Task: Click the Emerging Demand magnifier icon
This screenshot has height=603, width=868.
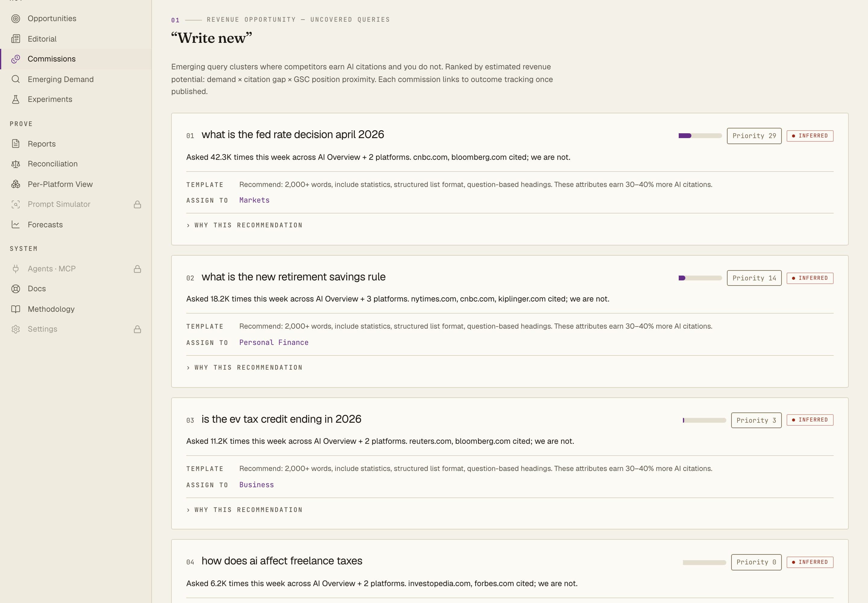Action: [15, 79]
